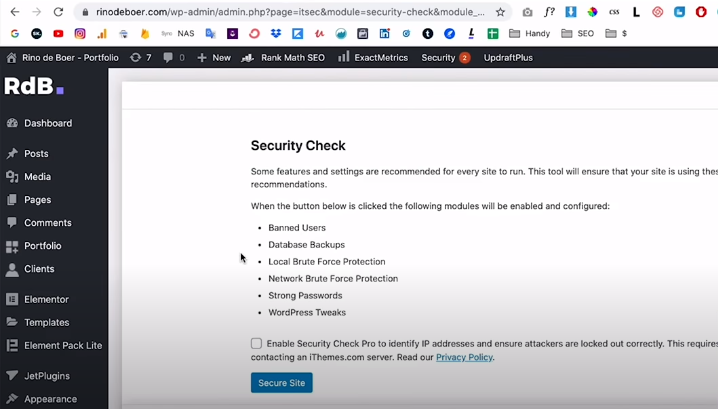Open the Privacy Policy link
Screen dimensions: 718x409
464,357
